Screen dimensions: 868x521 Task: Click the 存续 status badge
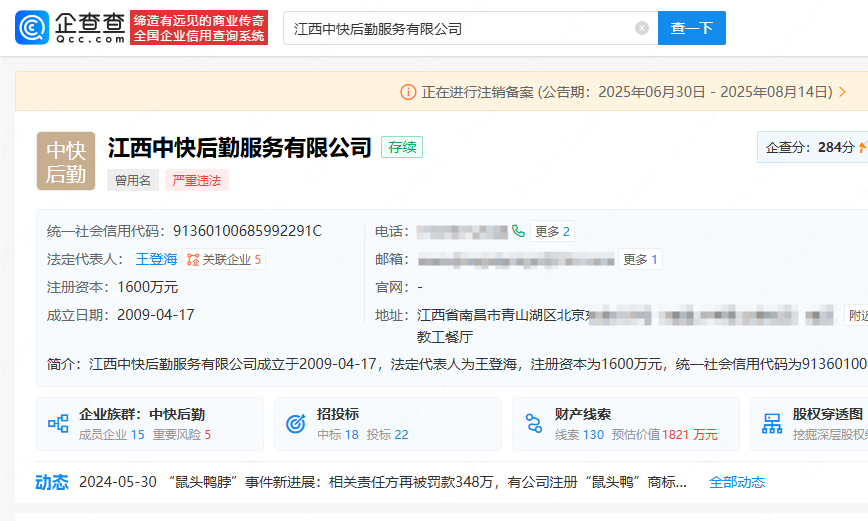point(402,147)
